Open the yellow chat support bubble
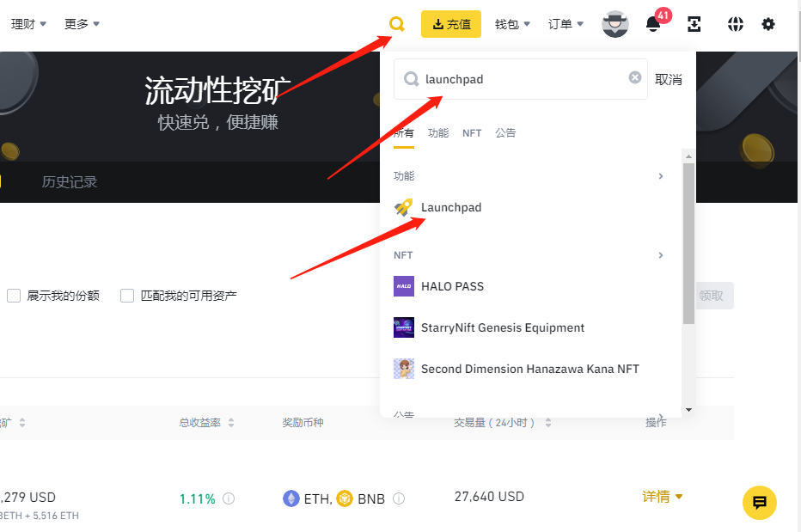This screenshot has height=532, width=801. click(760, 503)
